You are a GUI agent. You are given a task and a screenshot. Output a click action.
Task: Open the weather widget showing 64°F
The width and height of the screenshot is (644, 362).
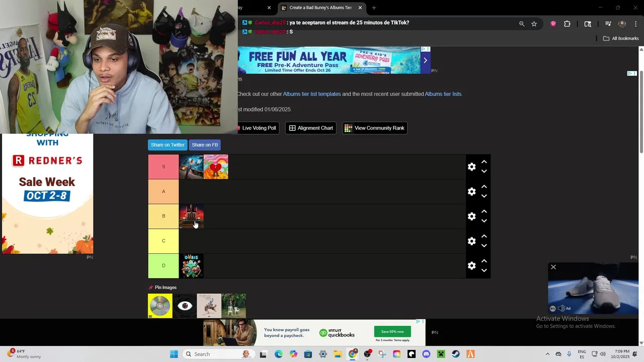coord(24,354)
